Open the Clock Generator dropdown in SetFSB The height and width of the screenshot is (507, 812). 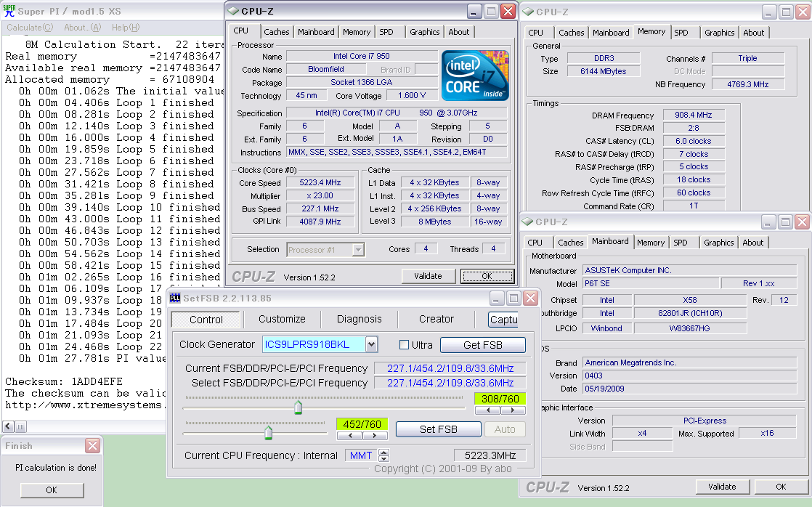point(371,344)
